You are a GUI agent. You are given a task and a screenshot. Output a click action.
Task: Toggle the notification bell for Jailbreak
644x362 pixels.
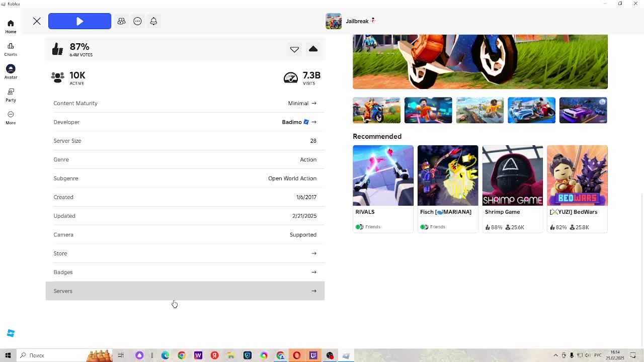pyautogui.click(x=153, y=21)
